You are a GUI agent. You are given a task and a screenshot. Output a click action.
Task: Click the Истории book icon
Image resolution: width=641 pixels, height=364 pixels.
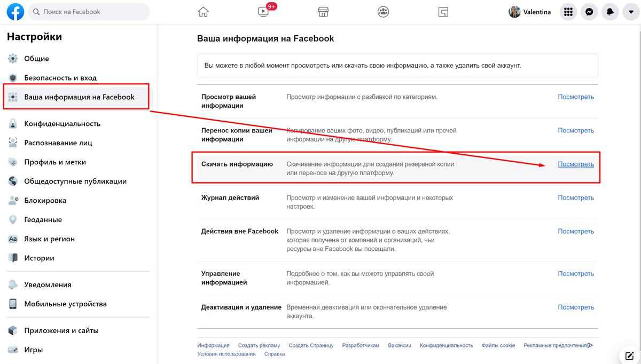(13, 258)
